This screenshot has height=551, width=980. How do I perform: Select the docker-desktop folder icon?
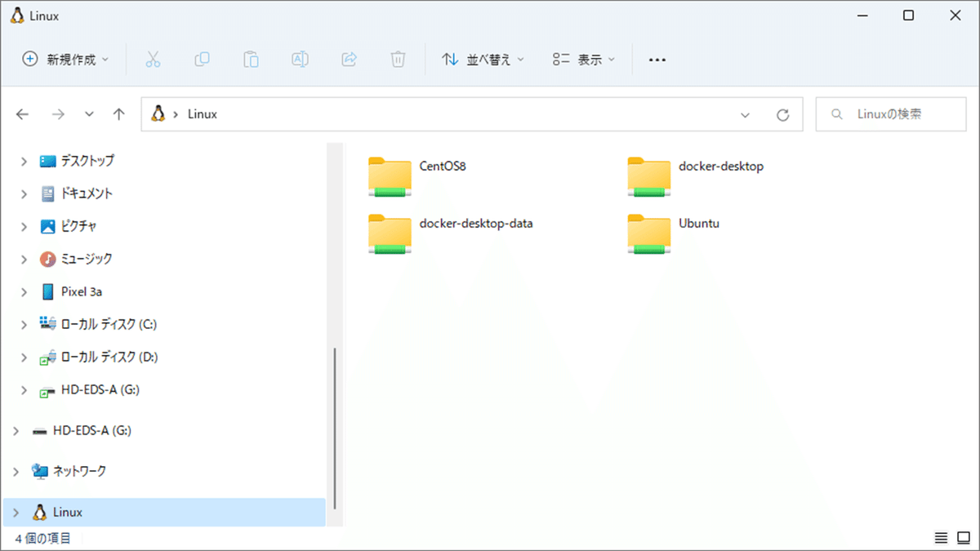click(649, 177)
